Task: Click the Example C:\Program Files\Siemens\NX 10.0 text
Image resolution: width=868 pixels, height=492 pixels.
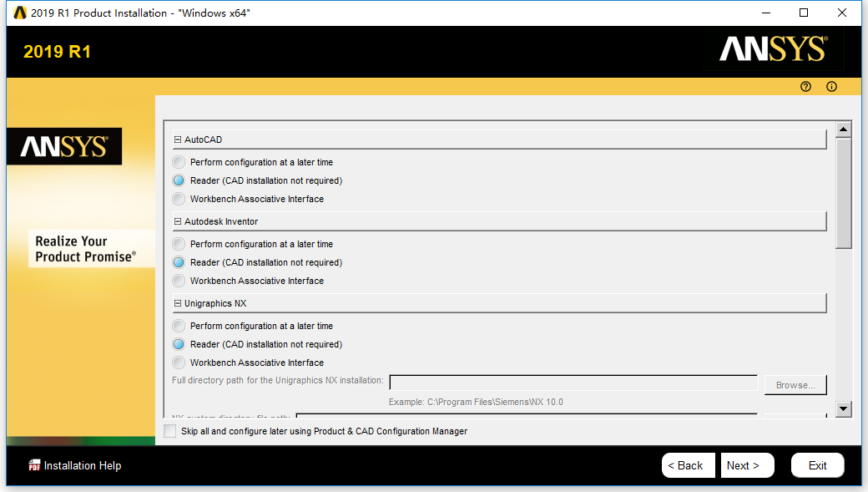Action: (476, 402)
